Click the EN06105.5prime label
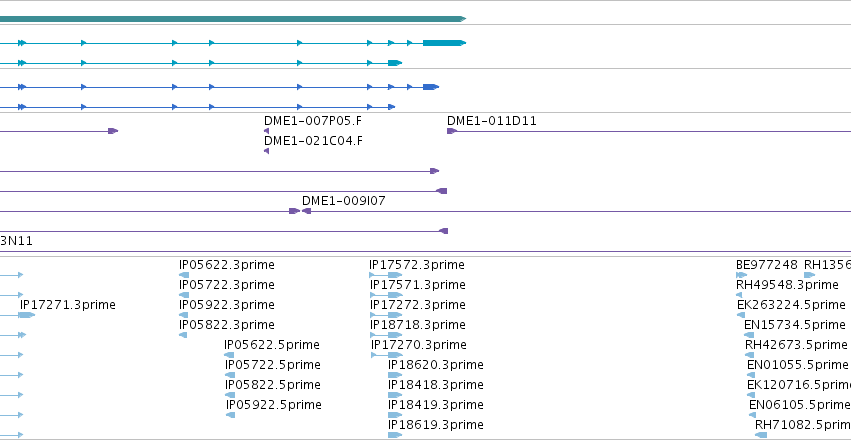 click(800, 405)
